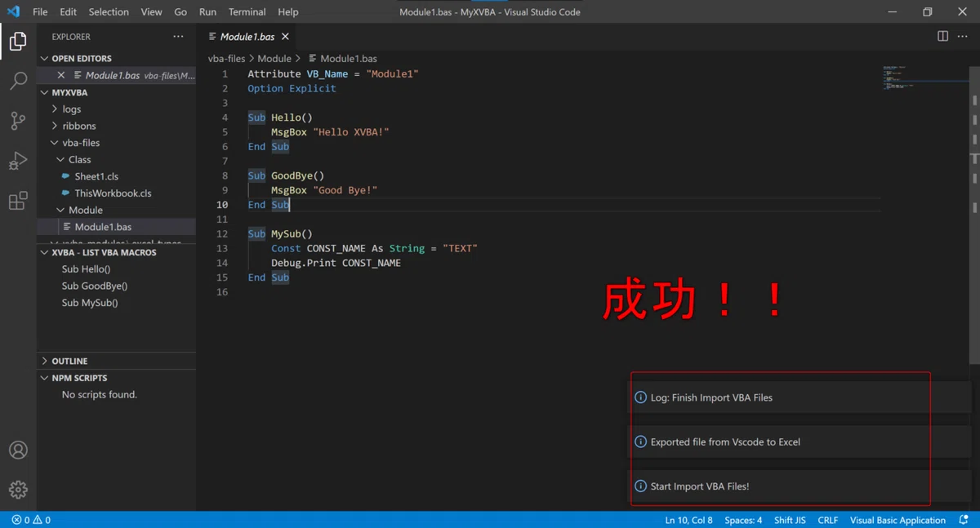Screen dimensions: 980x528
Task: Open the Explorer view in activity bar
Action: (x=18, y=41)
